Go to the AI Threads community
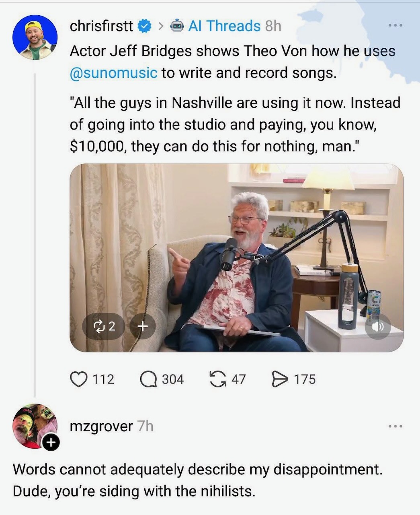420x515 pixels. click(x=225, y=26)
